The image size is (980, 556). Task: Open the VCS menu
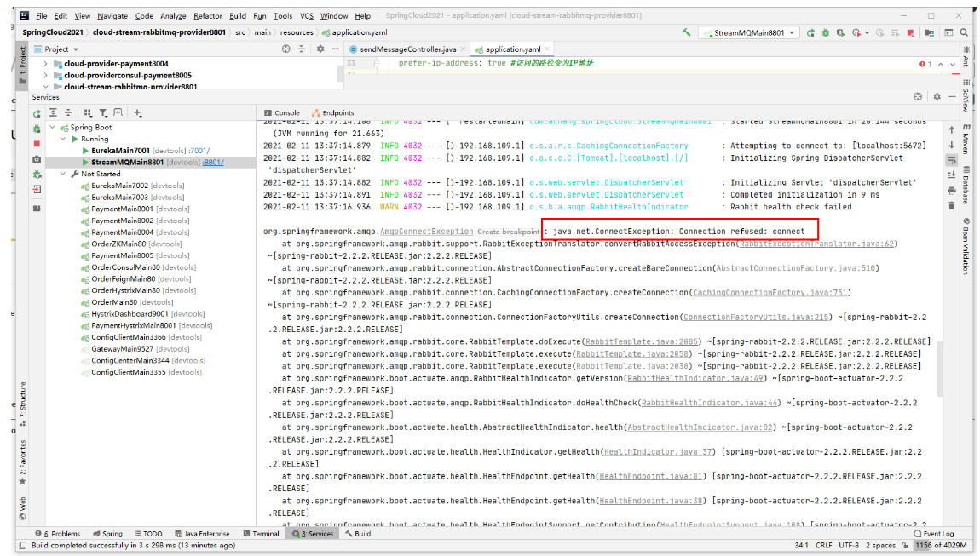[306, 15]
